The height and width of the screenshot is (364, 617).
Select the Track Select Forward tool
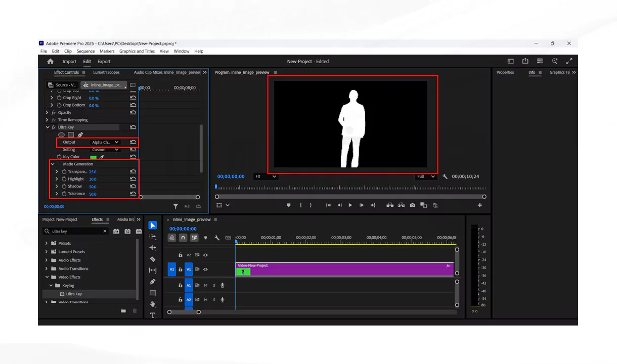tap(153, 237)
